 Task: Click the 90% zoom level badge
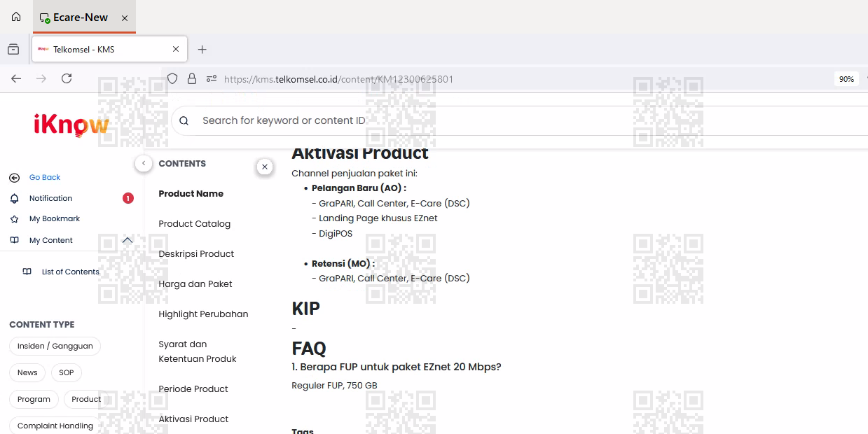846,79
